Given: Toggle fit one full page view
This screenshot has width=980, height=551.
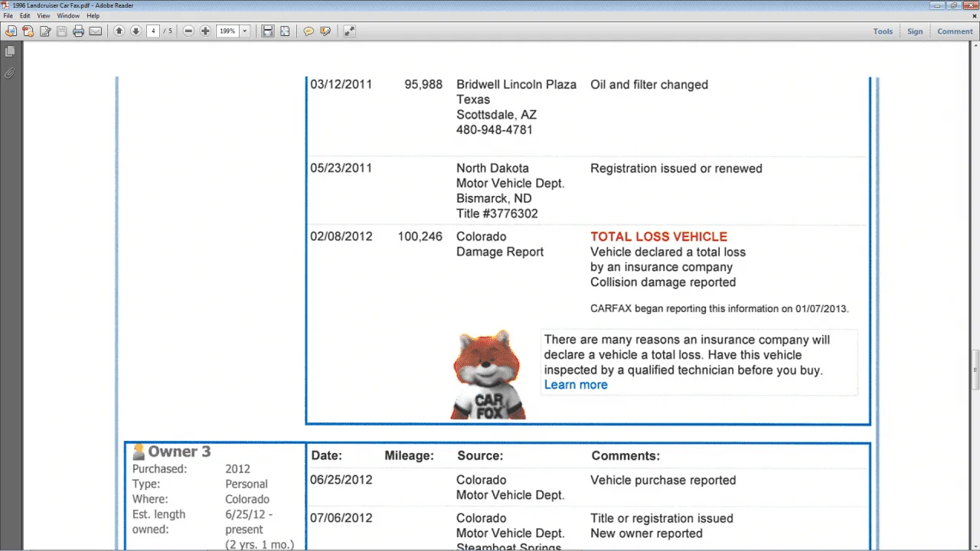Looking at the screenshot, I should (x=285, y=31).
